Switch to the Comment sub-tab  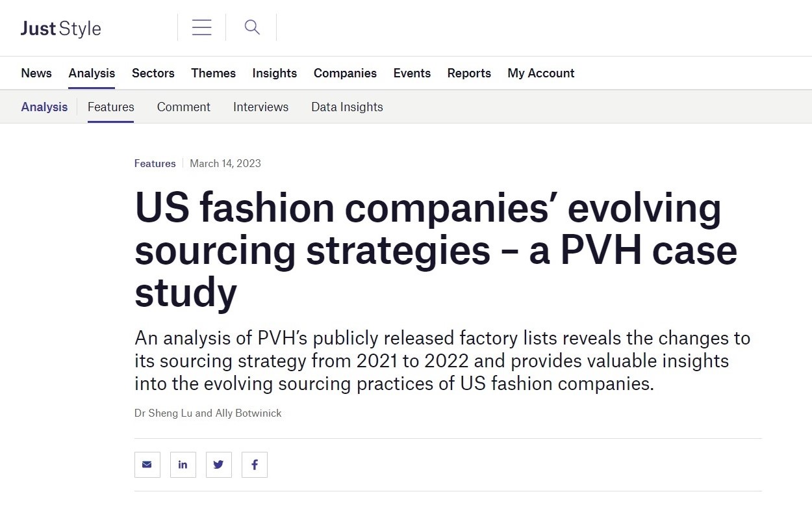coord(184,107)
